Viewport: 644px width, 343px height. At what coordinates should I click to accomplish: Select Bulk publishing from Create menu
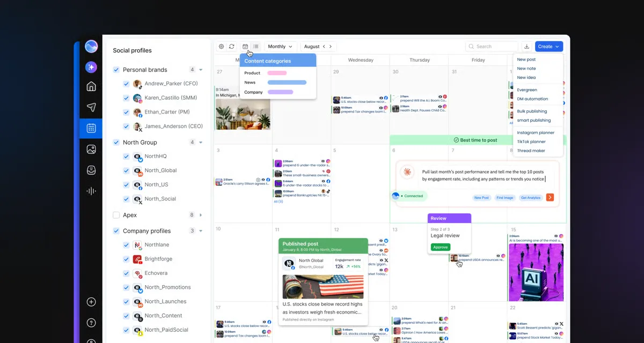(x=532, y=111)
